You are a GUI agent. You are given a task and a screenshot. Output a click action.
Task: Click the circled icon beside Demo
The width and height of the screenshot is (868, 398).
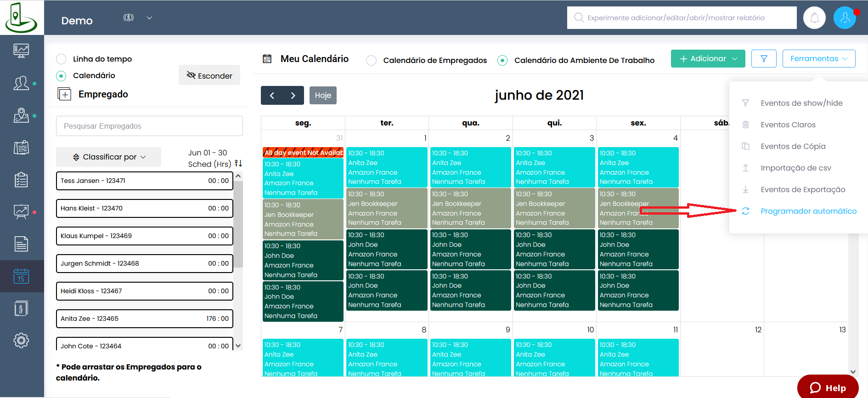(129, 17)
